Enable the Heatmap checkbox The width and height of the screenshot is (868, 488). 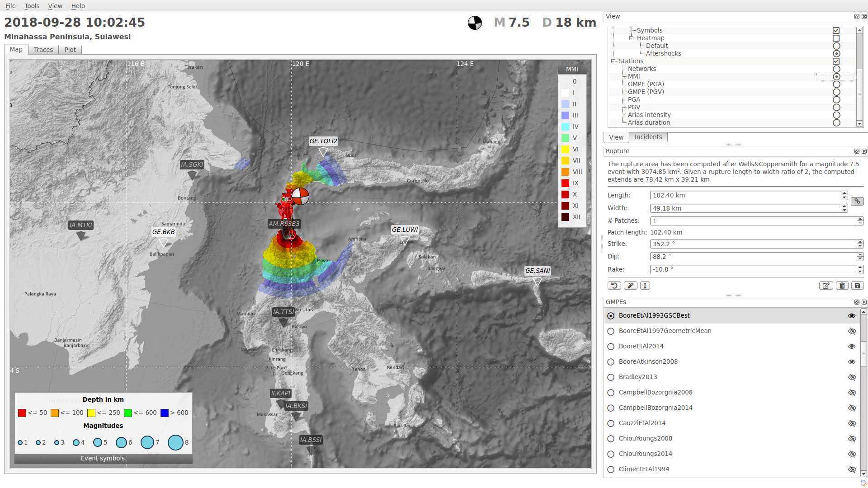[836, 38]
